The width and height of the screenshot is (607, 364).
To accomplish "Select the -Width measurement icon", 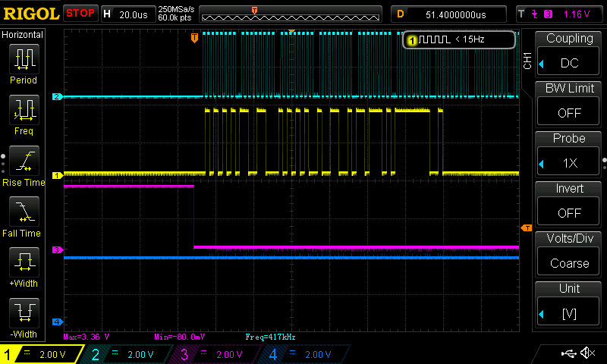I will (x=24, y=313).
